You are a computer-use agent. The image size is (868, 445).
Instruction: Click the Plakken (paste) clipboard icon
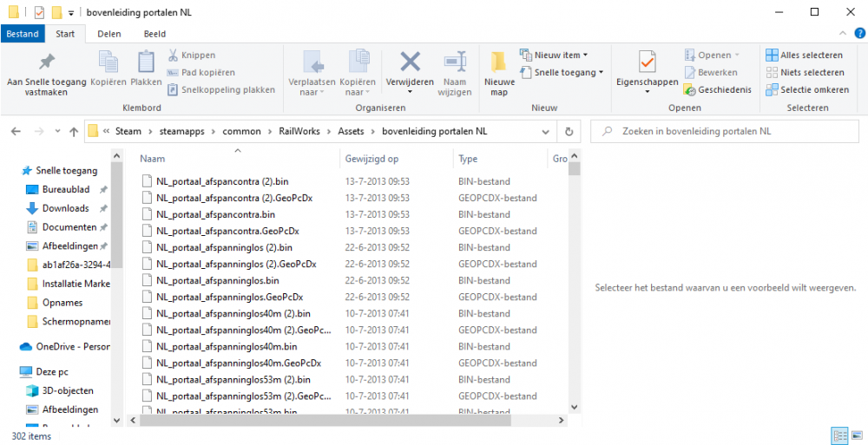(146, 68)
